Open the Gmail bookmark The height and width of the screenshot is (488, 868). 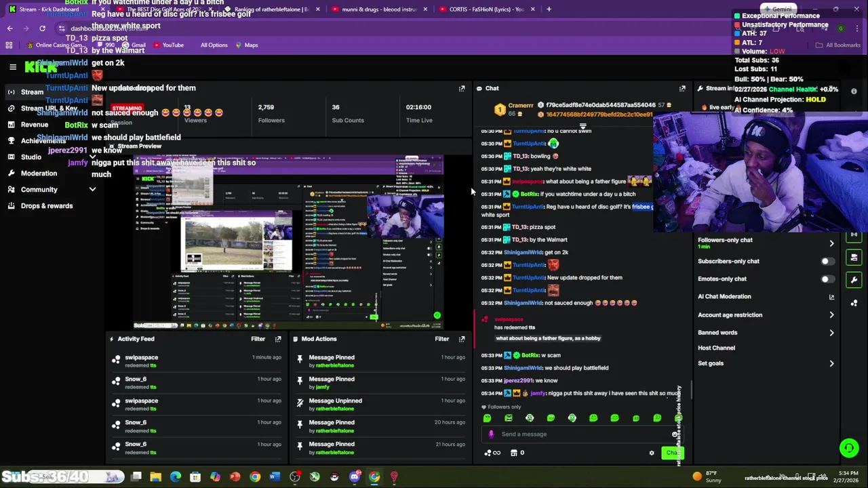tap(134, 45)
